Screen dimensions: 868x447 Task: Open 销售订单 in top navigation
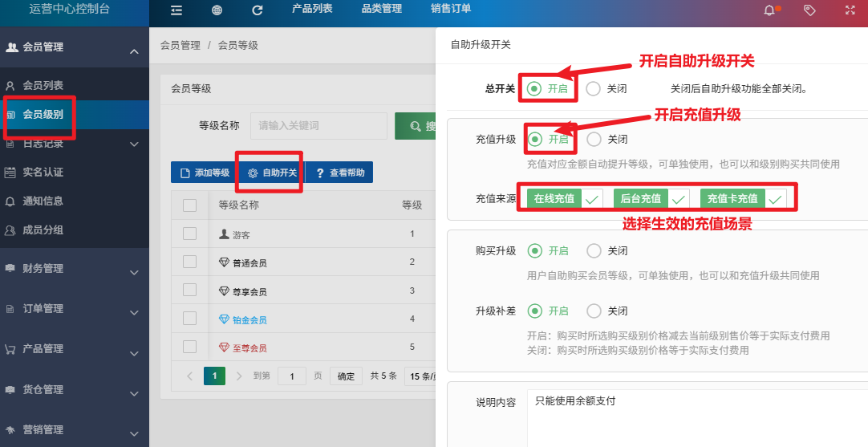[451, 8]
